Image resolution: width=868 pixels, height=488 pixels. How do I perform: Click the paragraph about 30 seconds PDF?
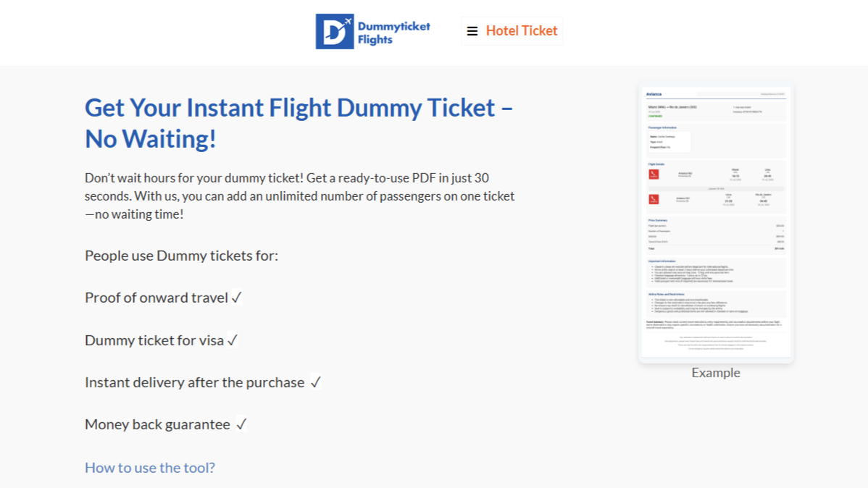299,196
